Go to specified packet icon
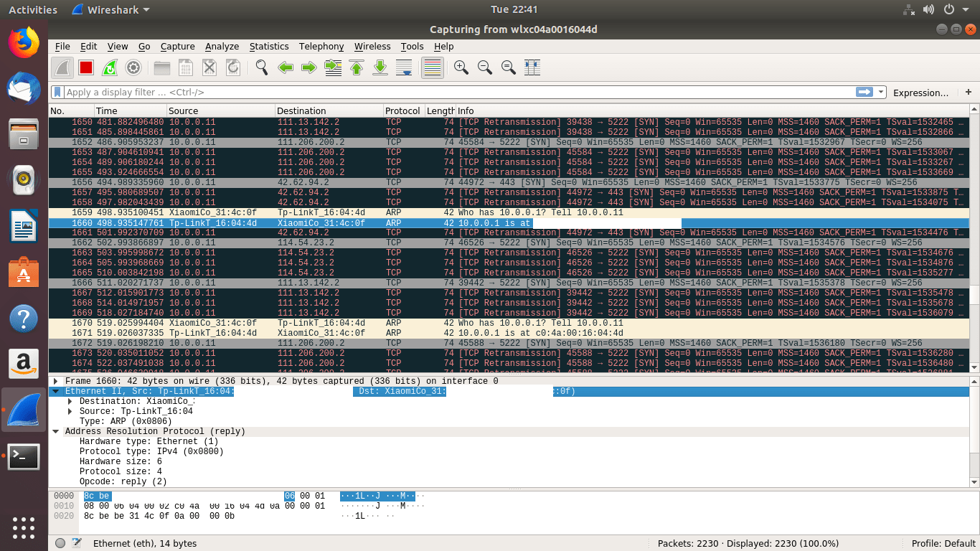The image size is (980, 551). [x=333, y=67]
